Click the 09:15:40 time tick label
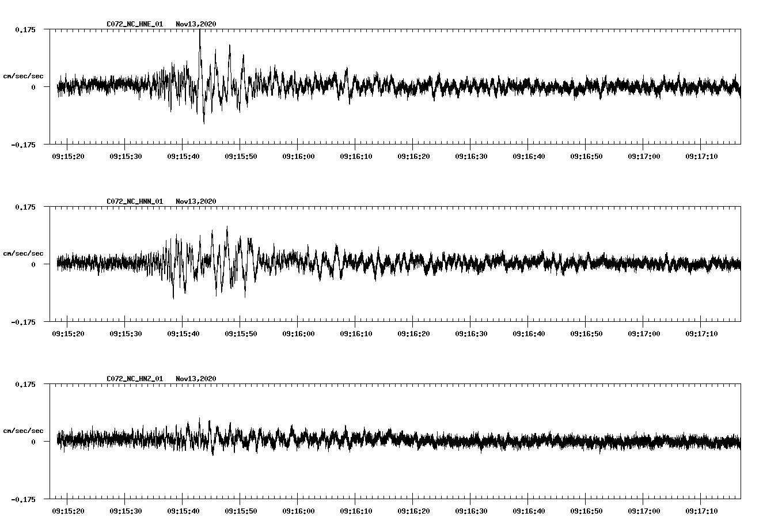This screenshot has width=782, height=532. (183, 155)
